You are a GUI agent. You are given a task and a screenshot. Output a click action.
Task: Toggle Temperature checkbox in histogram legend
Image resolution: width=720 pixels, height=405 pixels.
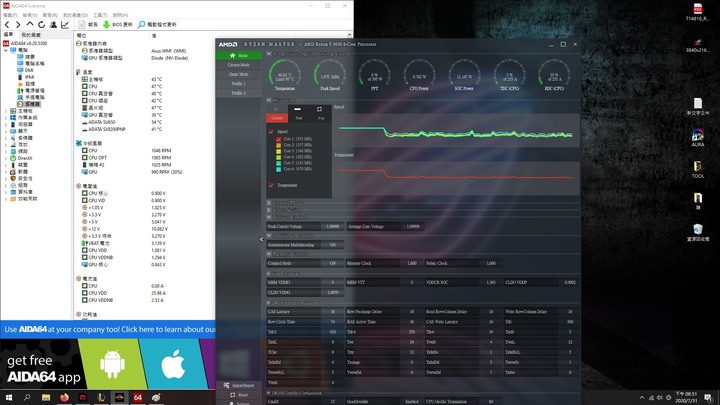pyautogui.click(x=271, y=185)
